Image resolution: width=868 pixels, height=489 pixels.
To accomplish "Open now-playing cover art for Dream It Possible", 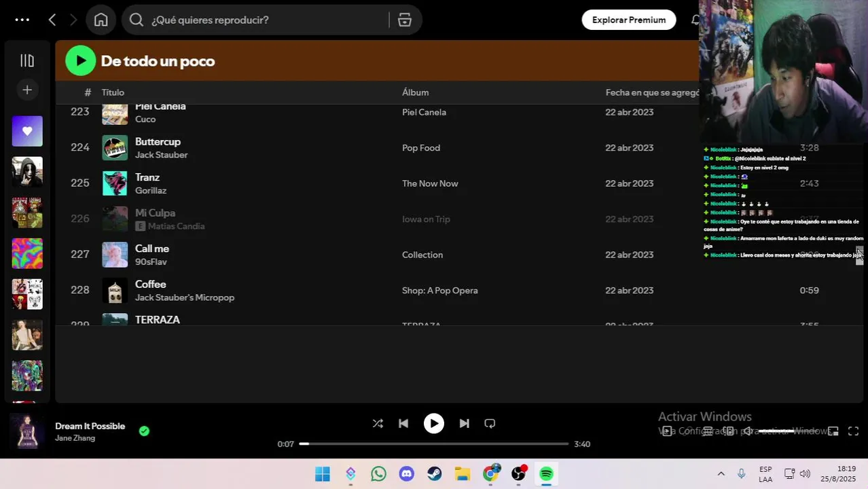I will coord(27,431).
